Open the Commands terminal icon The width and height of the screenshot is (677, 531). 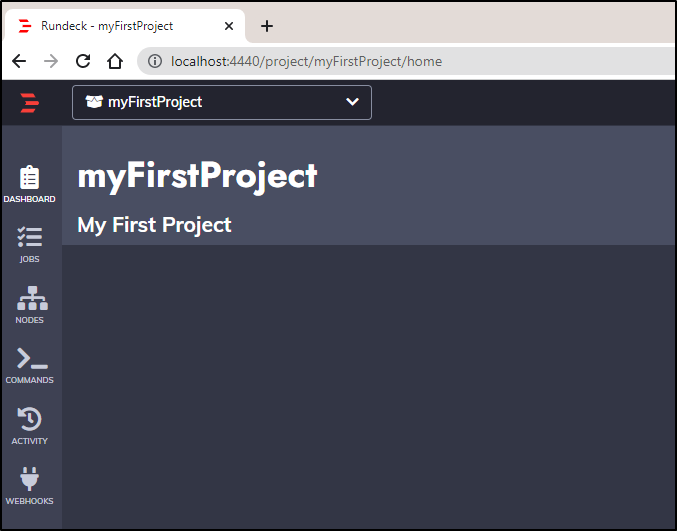pos(32,358)
